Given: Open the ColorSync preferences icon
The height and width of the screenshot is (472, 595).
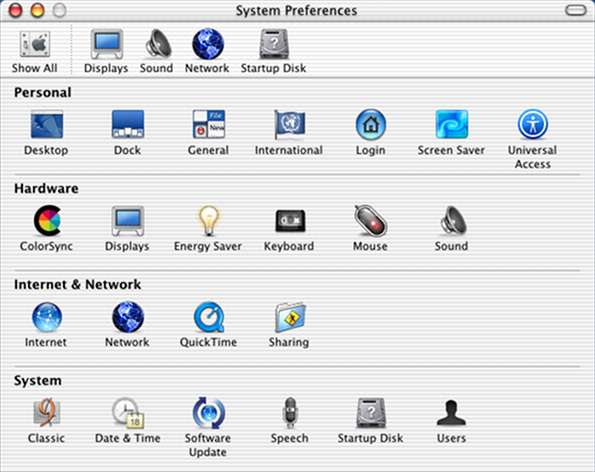Looking at the screenshot, I should [47, 220].
